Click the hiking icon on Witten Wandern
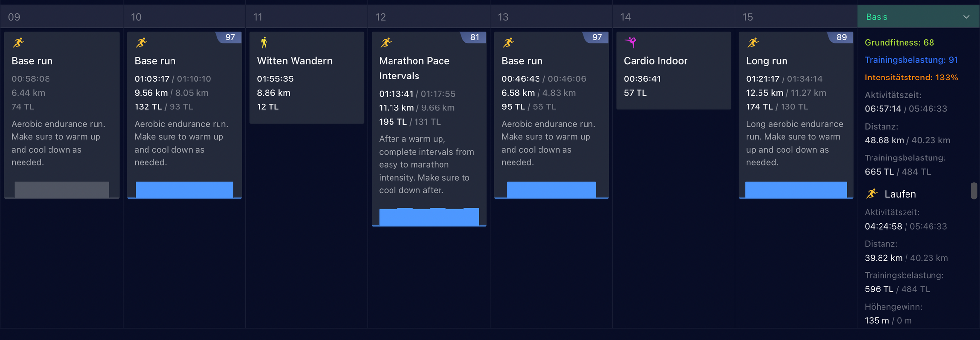The width and height of the screenshot is (980, 340). pyautogui.click(x=264, y=43)
